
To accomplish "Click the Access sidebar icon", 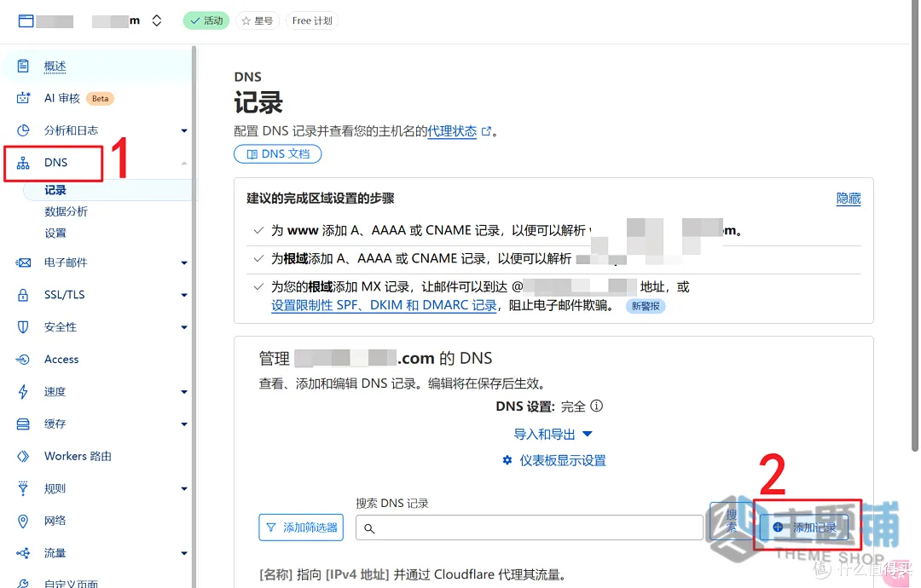I will [23, 359].
